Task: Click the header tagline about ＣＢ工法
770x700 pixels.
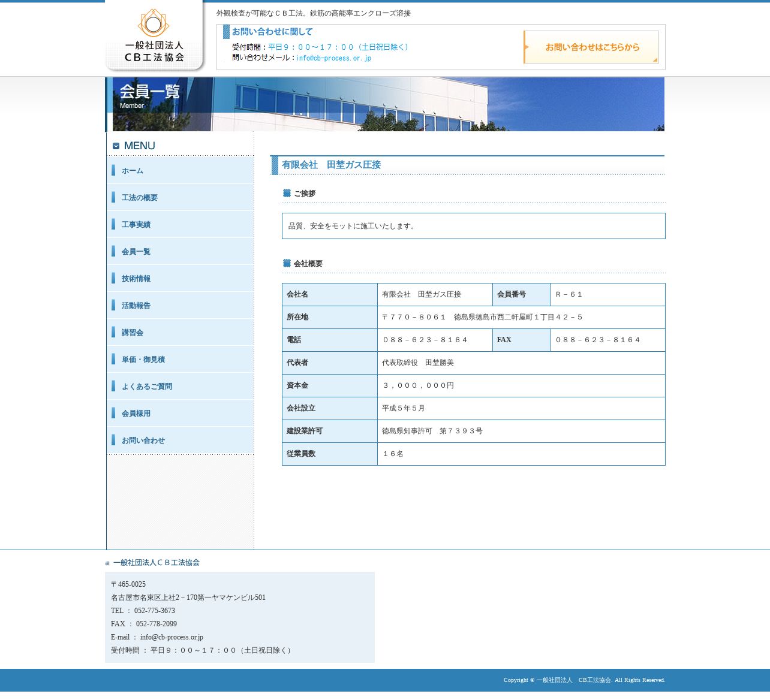Action: [314, 13]
